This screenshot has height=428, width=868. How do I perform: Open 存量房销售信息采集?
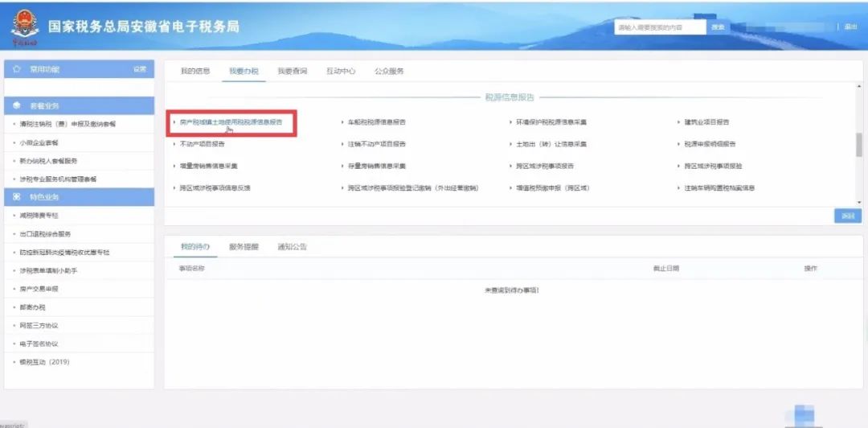[376, 166]
